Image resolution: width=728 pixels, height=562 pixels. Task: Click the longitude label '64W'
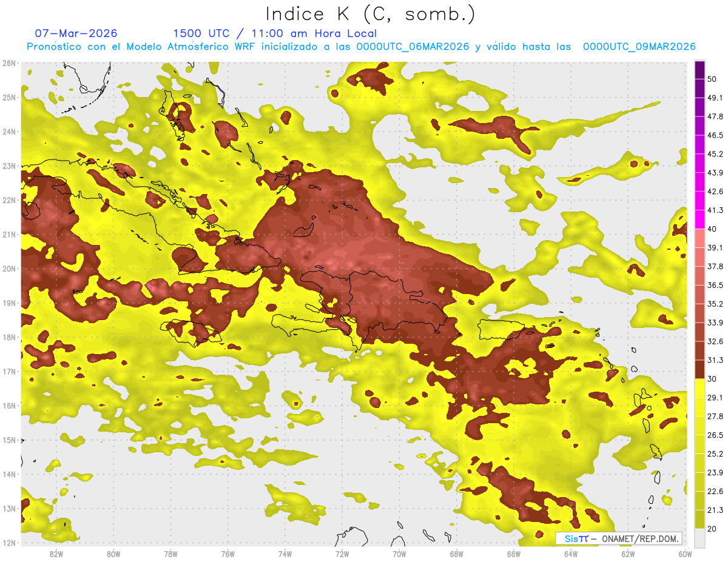571,554
